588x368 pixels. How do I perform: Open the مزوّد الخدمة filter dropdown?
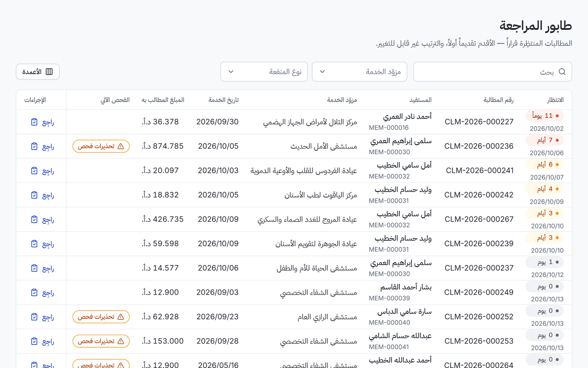pos(361,72)
